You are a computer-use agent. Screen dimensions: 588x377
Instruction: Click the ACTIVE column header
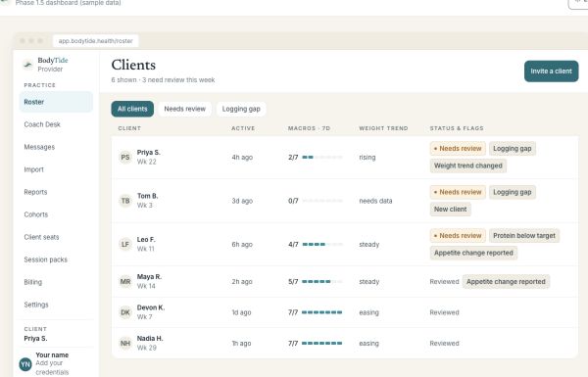(x=243, y=128)
